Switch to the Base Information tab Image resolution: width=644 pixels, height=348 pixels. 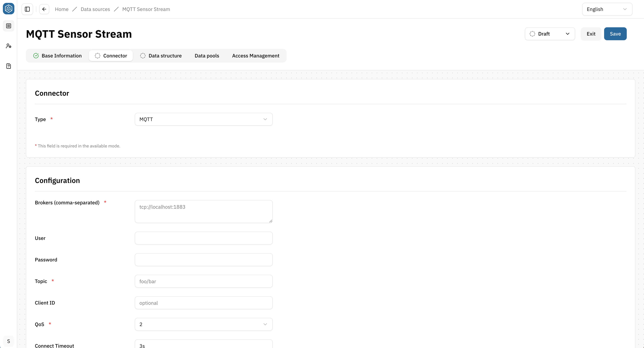(x=57, y=56)
